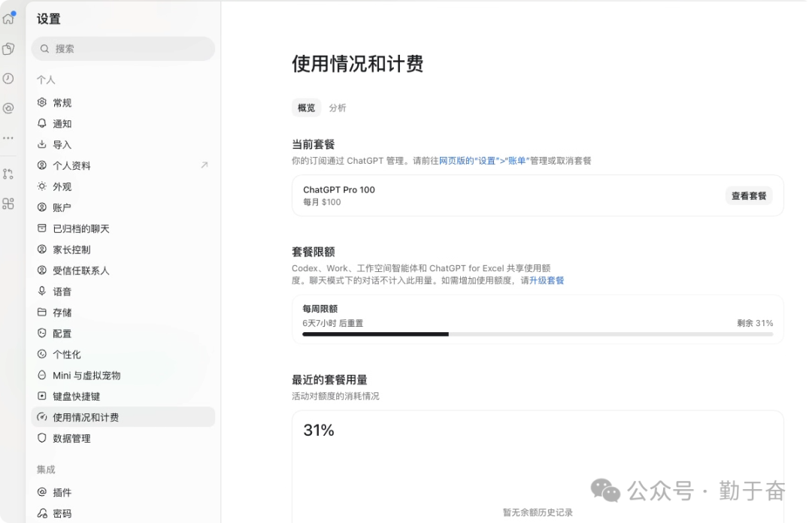Click the grid apps icon in left rail
Screen dimensions: 812x523
pyautogui.click(x=8, y=204)
